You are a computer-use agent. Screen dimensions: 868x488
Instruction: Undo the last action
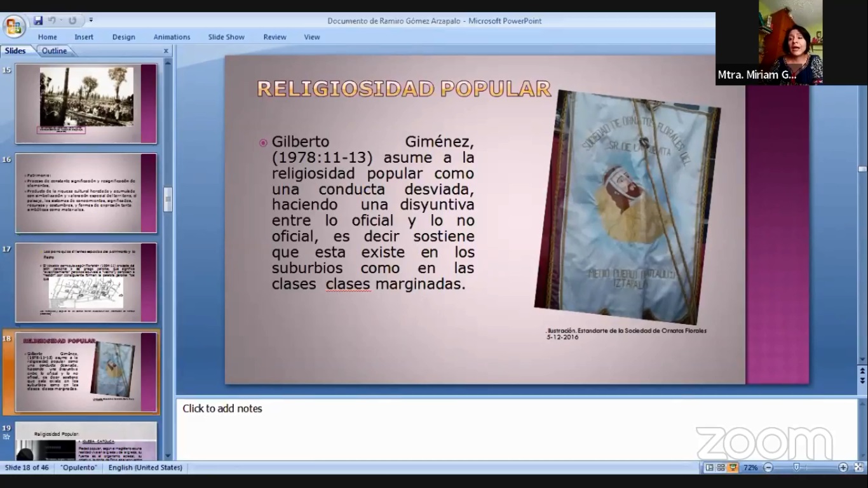coord(51,20)
